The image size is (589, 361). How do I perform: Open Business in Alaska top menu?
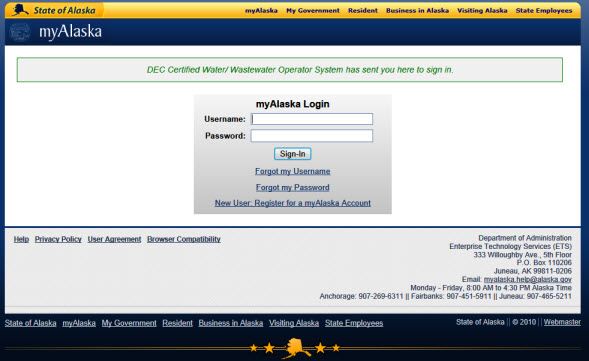(417, 11)
